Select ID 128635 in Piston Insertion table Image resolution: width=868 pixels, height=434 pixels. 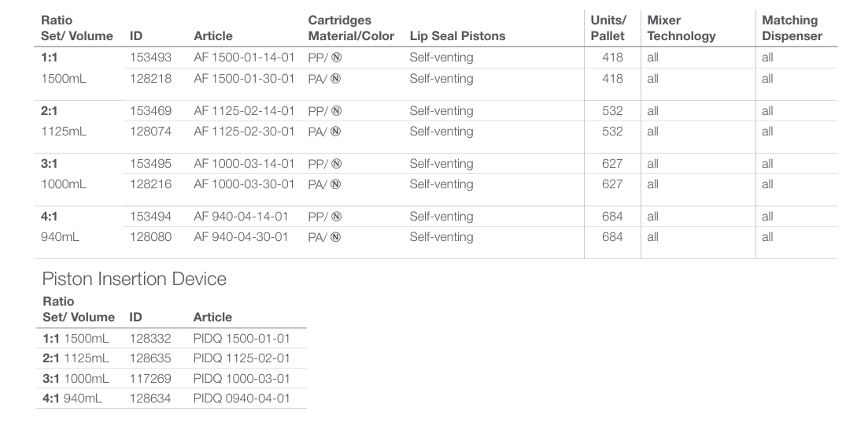pos(150,358)
